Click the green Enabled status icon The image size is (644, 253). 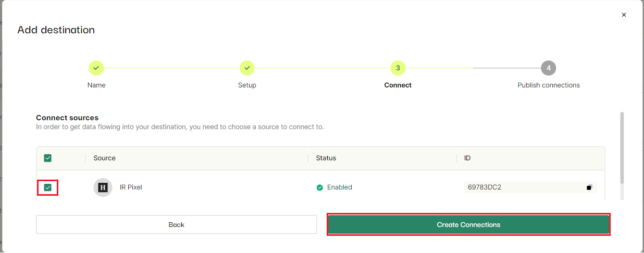(319, 187)
